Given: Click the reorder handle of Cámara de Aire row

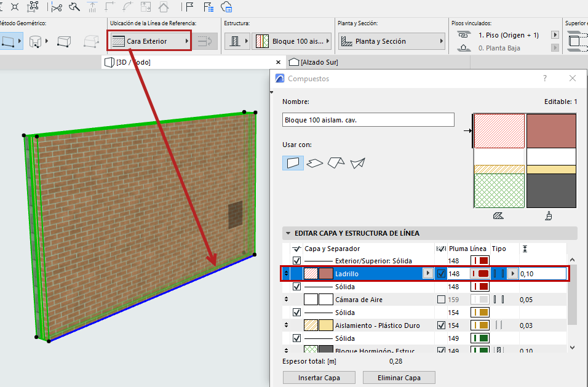Looking at the screenshot, I should point(286,299).
